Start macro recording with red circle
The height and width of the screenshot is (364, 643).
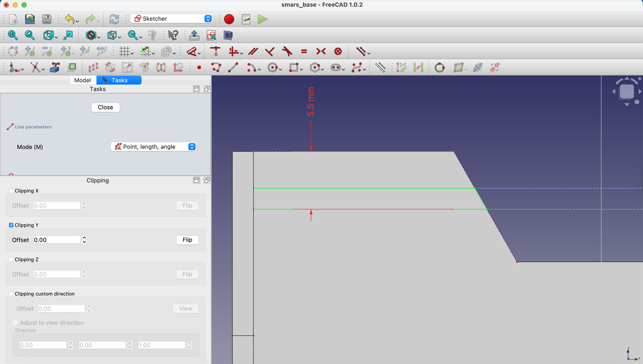click(x=229, y=19)
